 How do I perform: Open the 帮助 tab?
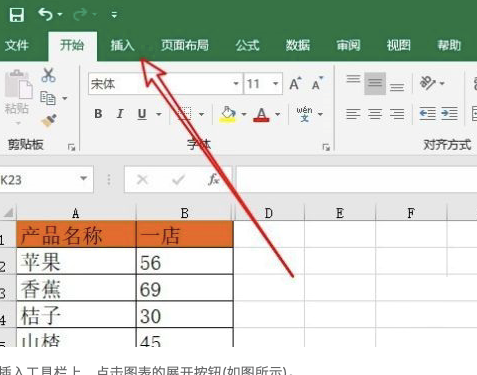[x=449, y=45]
